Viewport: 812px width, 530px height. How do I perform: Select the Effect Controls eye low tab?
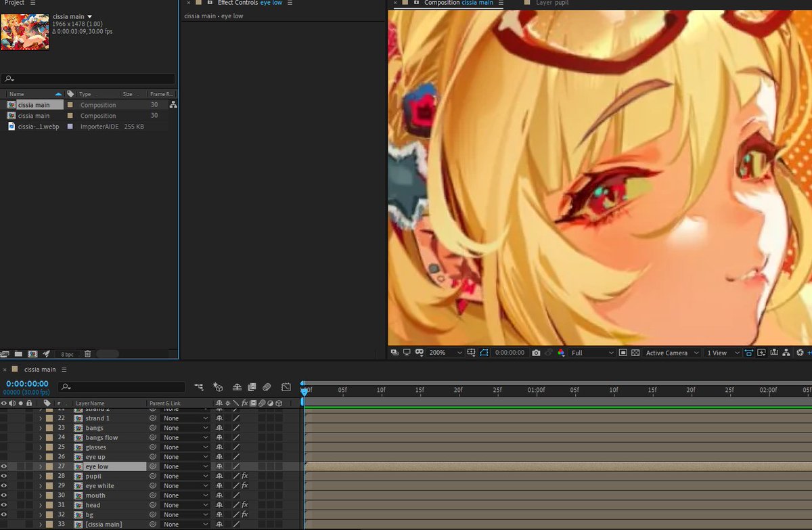click(x=250, y=3)
